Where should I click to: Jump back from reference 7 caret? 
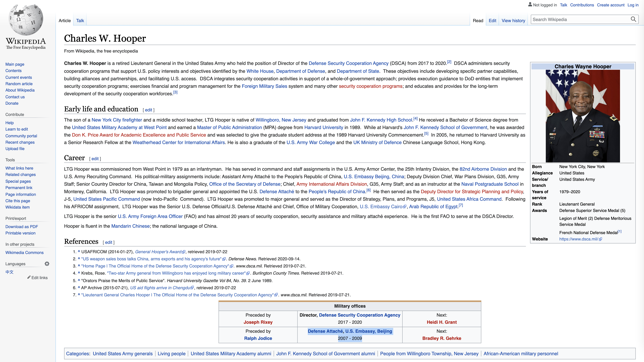pyautogui.click(x=79, y=295)
